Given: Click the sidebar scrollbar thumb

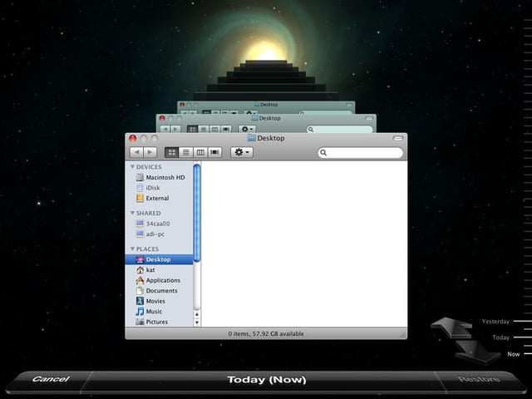Looking at the screenshot, I should pyautogui.click(x=197, y=213).
